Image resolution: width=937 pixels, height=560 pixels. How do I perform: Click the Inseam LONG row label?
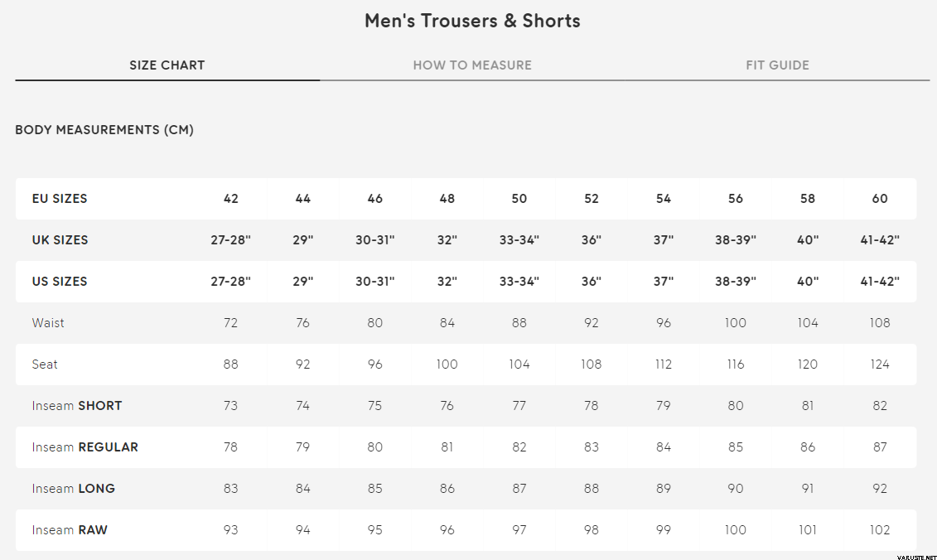point(74,489)
